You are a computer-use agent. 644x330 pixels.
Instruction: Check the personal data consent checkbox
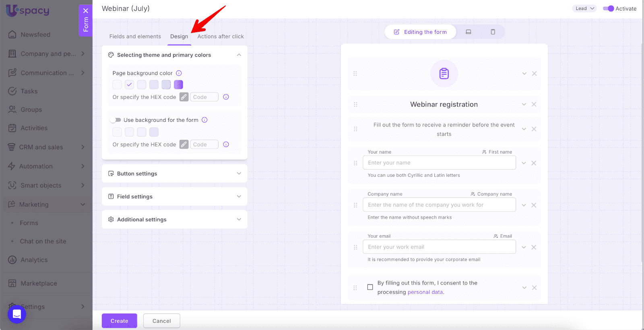tap(370, 287)
